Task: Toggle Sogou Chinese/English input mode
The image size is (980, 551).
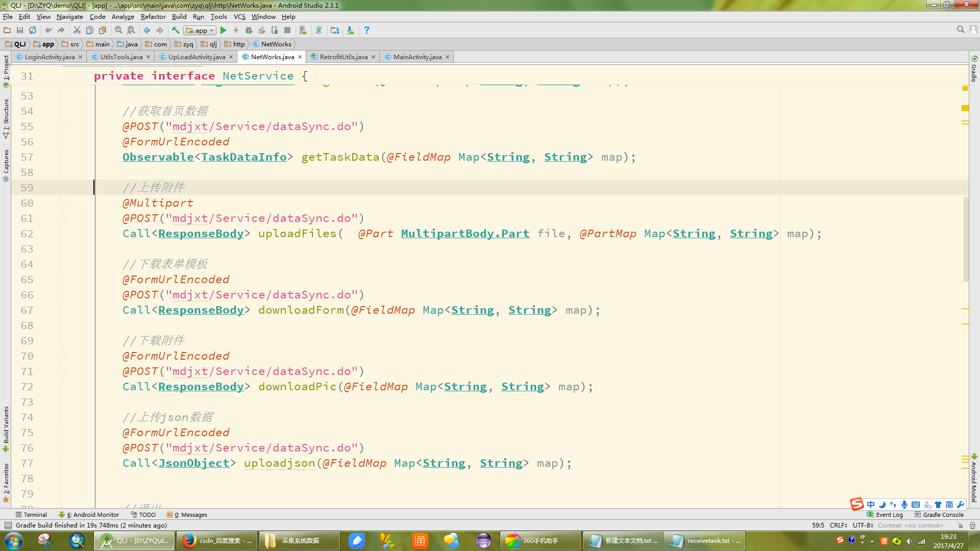Action: 871,505
